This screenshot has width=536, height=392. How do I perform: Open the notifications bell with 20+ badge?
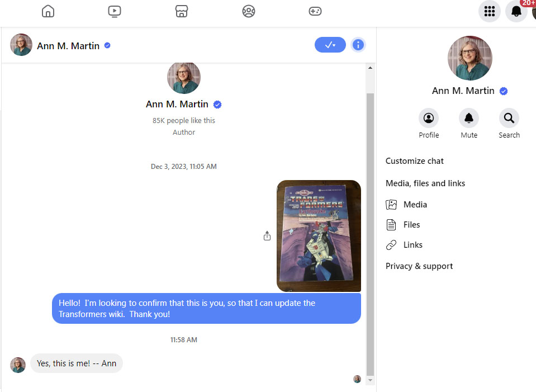click(516, 11)
